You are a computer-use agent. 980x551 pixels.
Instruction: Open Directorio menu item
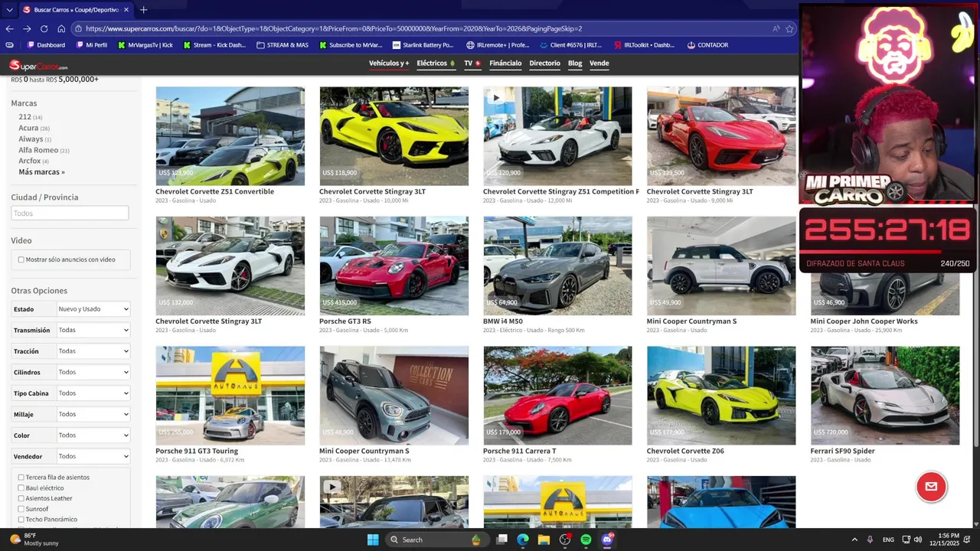pyautogui.click(x=544, y=64)
